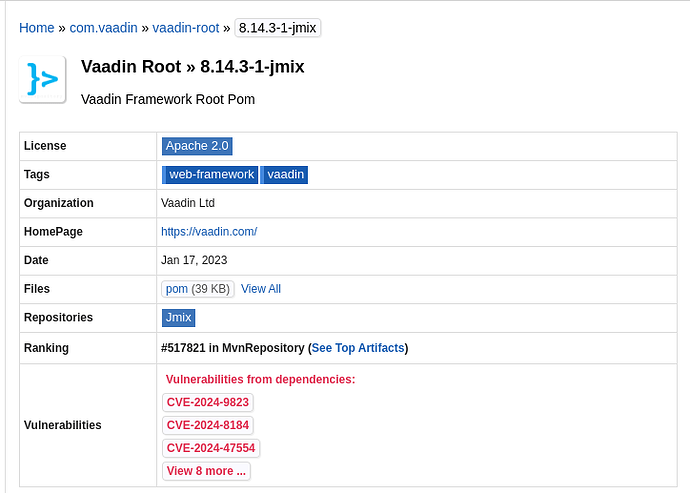This screenshot has width=690, height=493.
Task: Open CVE-2024-47554 vulnerability
Action: [x=211, y=448]
